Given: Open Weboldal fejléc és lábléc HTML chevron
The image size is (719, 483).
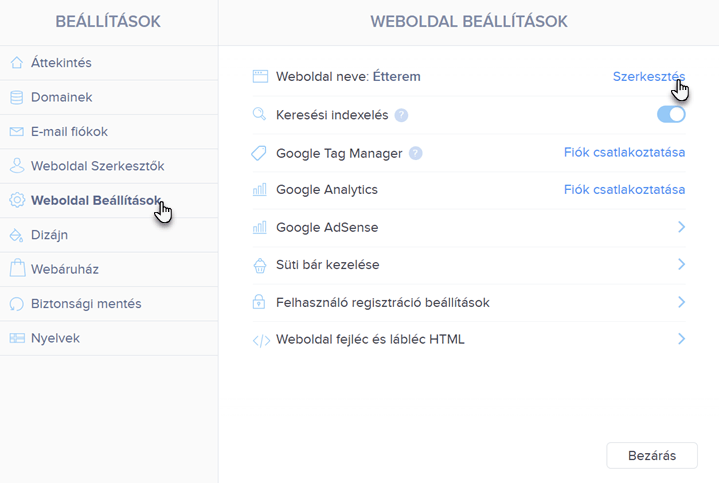Looking at the screenshot, I should coord(681,339).
